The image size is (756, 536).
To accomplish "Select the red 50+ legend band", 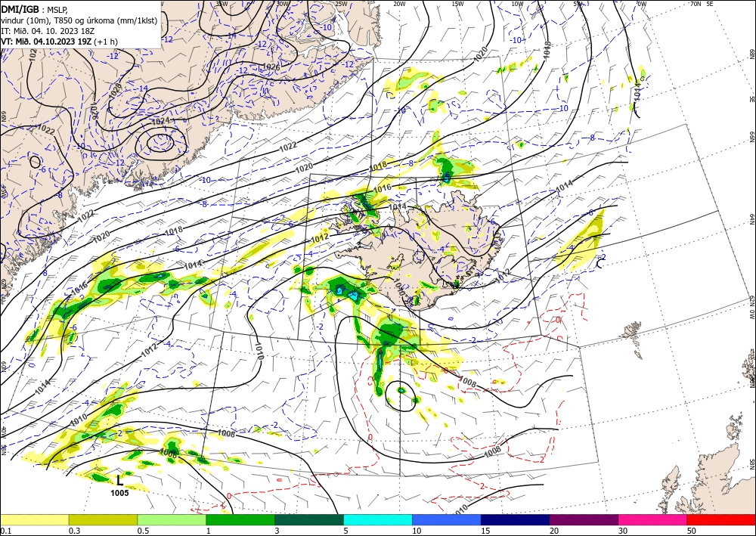I will tap(721, 519).
